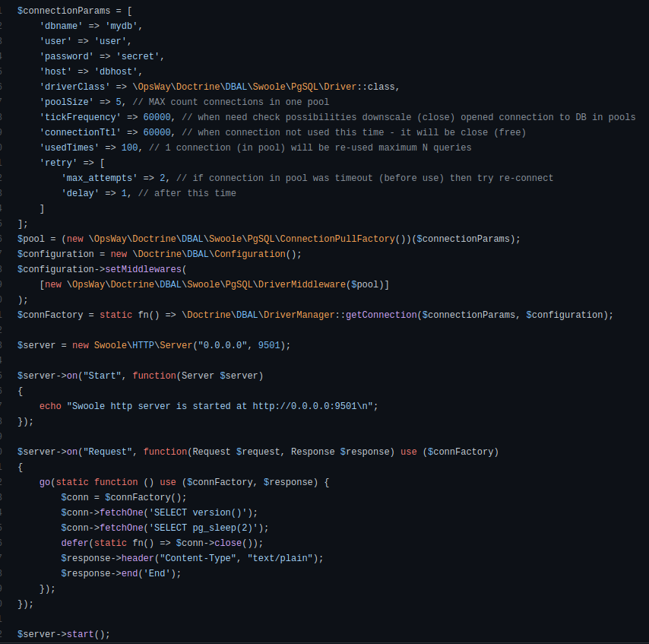
Task: Click the ConnectionPullFactory class name
Action: click(x=337, y=239)
